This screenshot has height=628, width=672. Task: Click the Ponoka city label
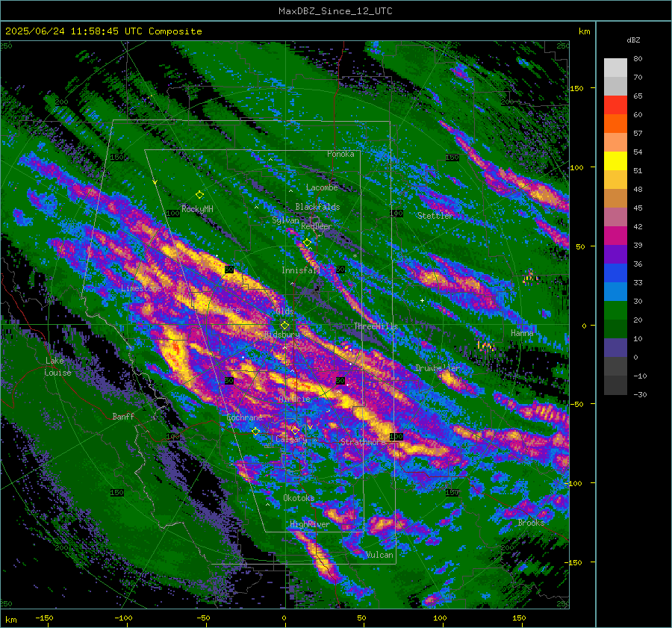(x=340, y=154)
